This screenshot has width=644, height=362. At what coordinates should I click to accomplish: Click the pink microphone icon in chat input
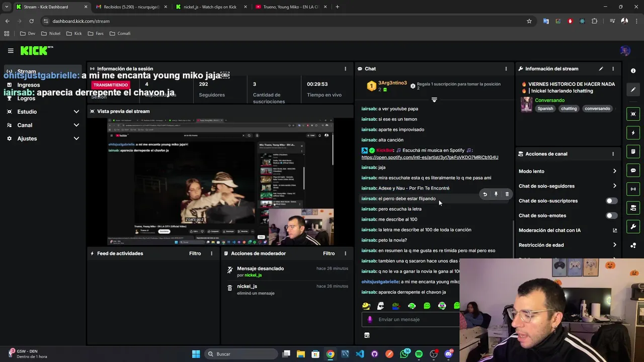370,319
